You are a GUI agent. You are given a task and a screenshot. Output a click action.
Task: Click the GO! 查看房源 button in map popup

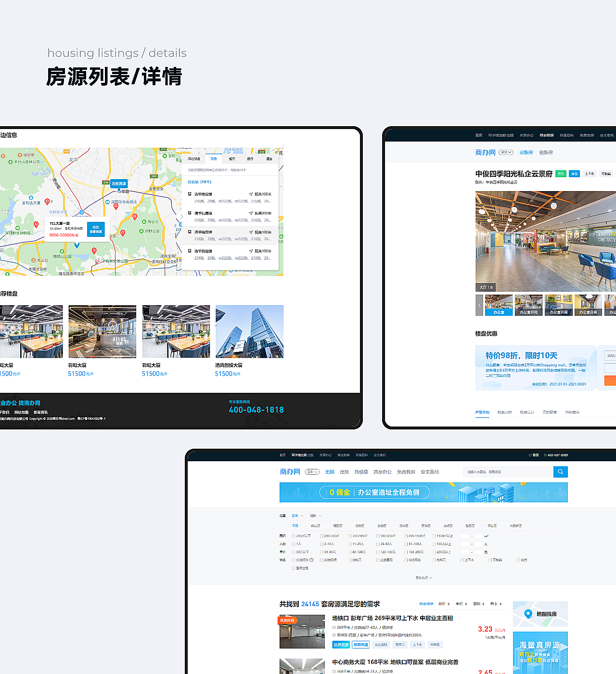(96, 229)
